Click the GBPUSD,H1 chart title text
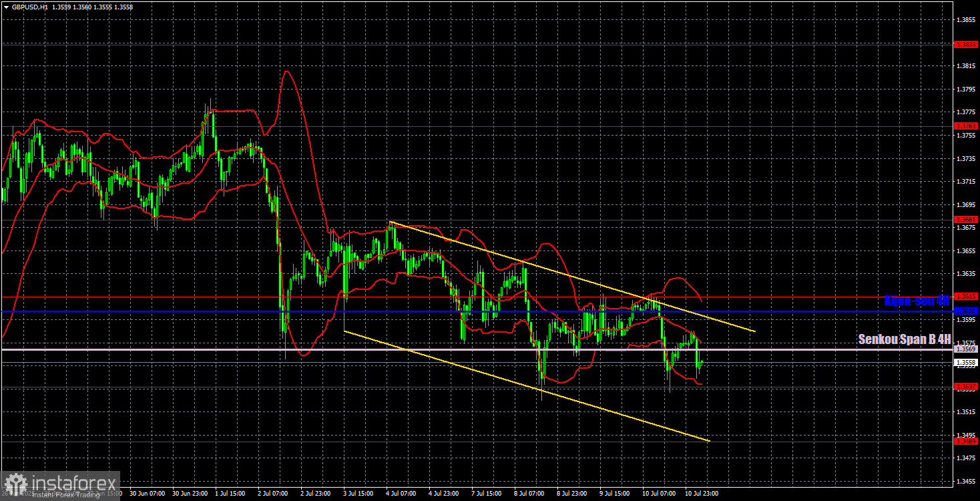The height and width of the screenshot is (501, 980). tap(29, 7)
